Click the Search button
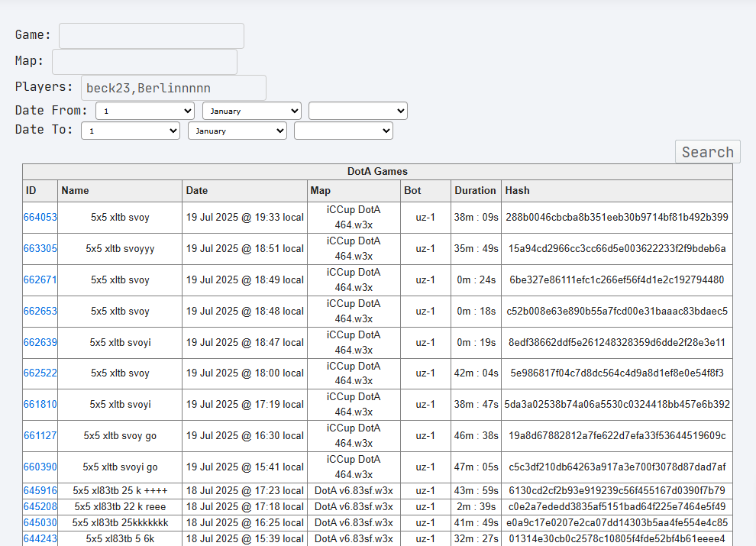756x546 pixels. coord(707,152)
